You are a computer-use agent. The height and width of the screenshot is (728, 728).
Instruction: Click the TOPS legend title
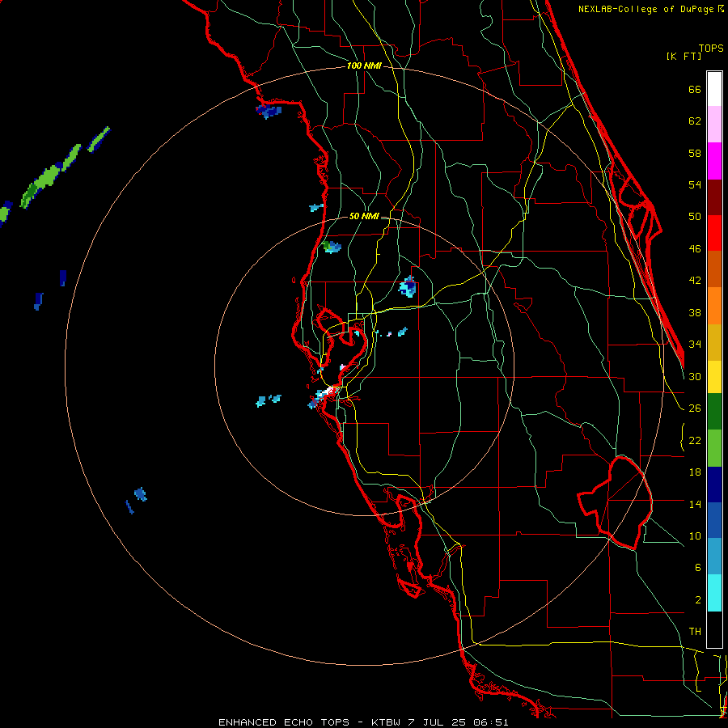[711, 49]
